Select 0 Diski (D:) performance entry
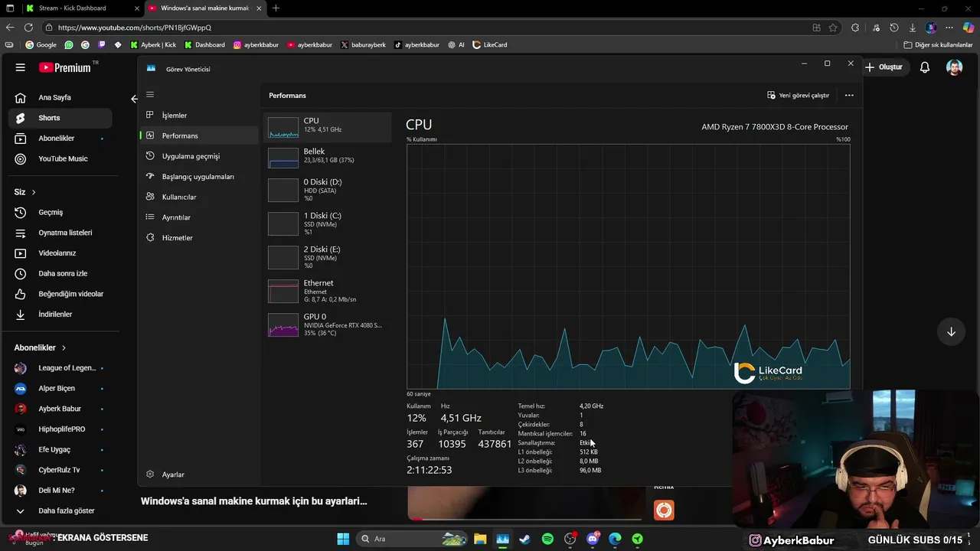980x551 pixels. click(x=327, y=190)
